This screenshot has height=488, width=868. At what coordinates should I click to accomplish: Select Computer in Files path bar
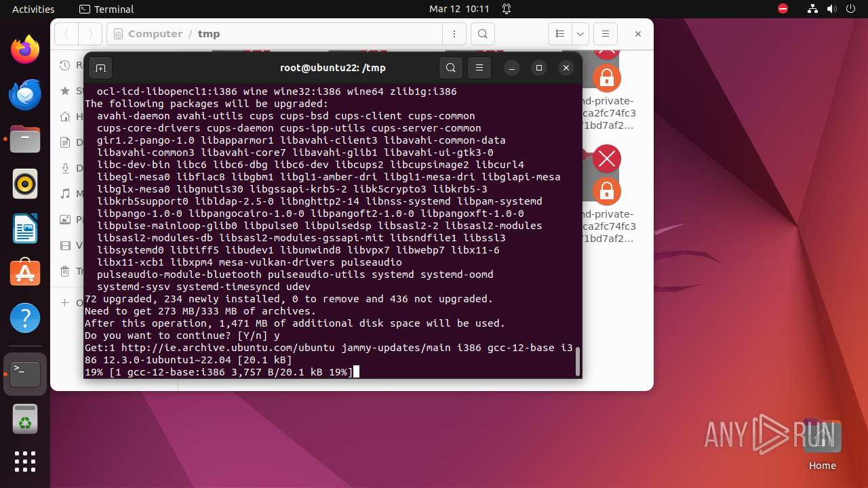pos(155,34)
